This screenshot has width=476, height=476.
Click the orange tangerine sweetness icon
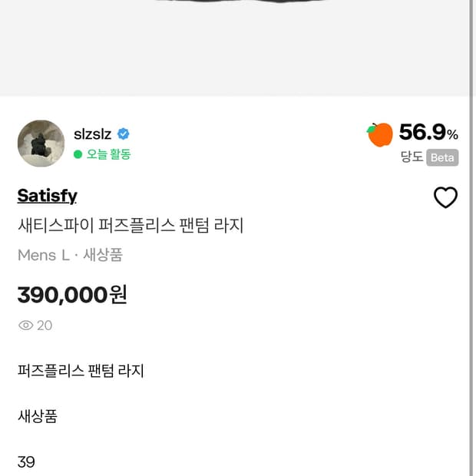[379, 134]
